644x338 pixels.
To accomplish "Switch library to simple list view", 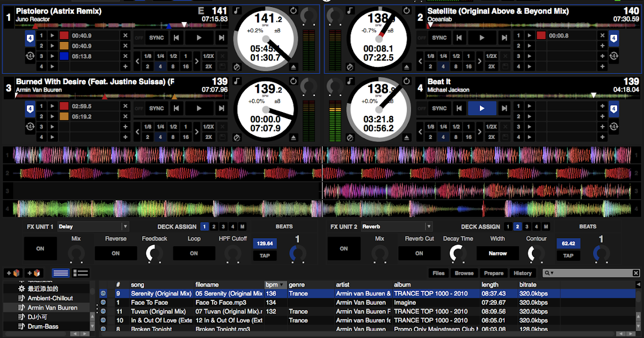I will pos(61,273).
